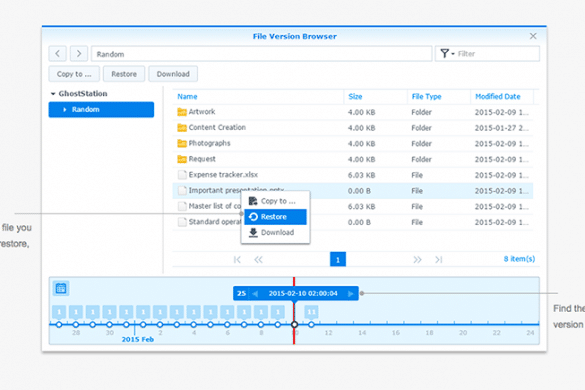Click the Artwork folder icon

click(182, 112)
